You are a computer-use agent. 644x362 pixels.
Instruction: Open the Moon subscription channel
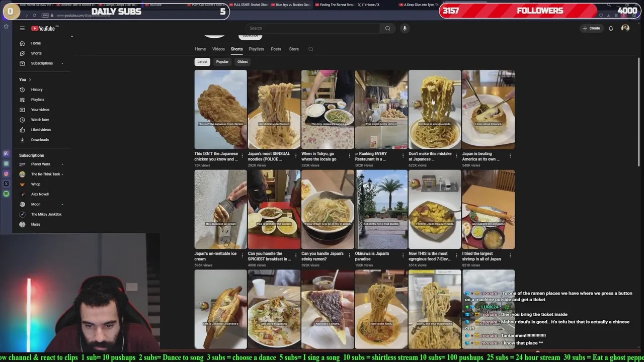(x=36, y=204)
